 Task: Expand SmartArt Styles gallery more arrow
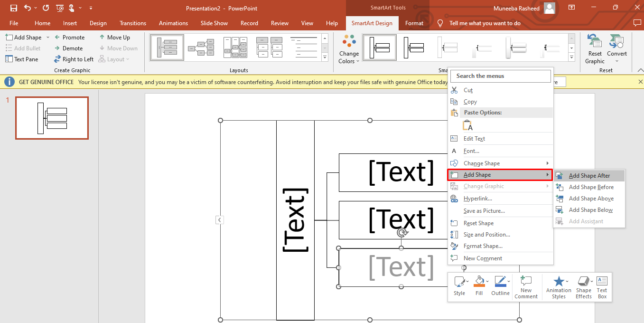coord(572,57)
